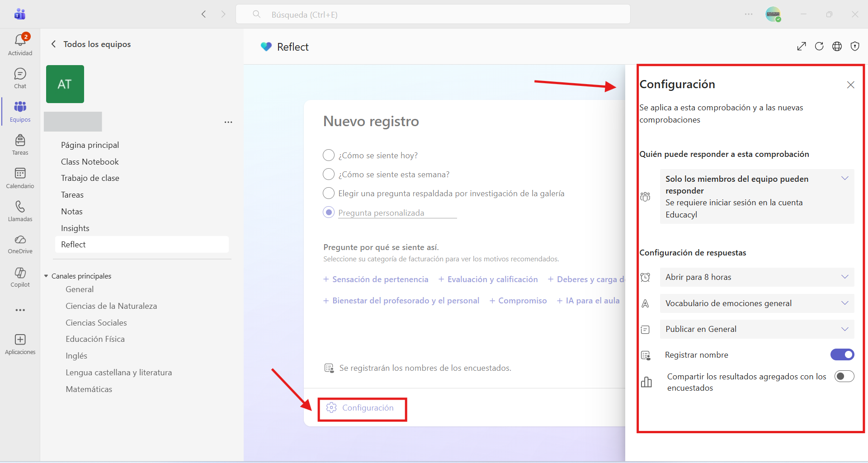Open the Copilot sidebar icon
868x463 pixels.
coord(20,277)
